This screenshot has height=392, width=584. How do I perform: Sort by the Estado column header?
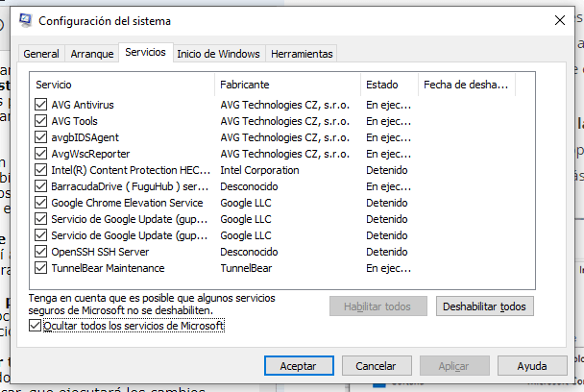pos(390,85)
